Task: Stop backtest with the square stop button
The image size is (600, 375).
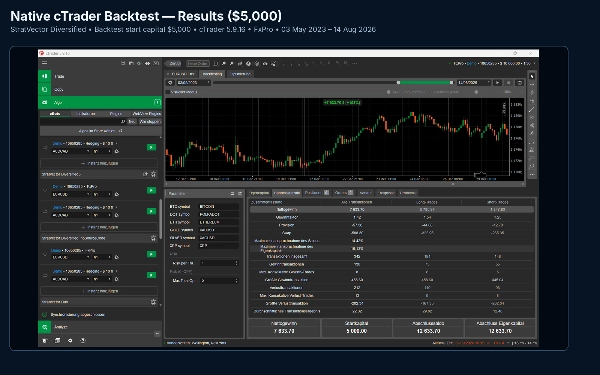Action: click(509, 82)
